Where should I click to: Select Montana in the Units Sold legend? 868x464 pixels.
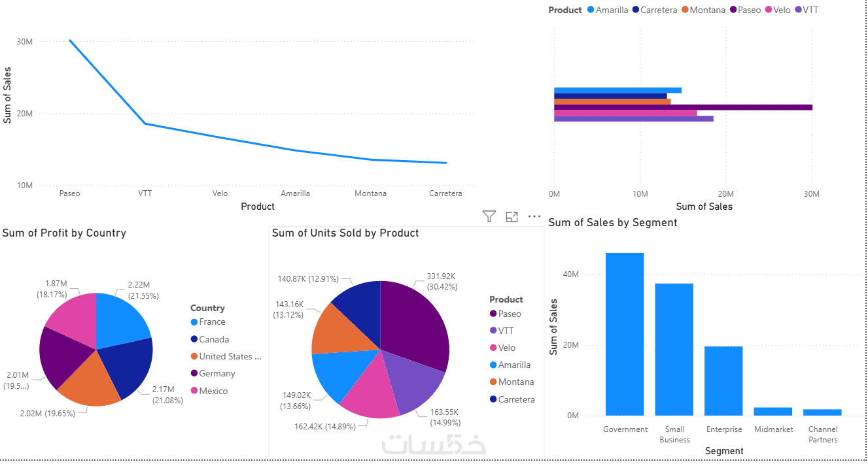pyautogui.click(x=515, y=382)
